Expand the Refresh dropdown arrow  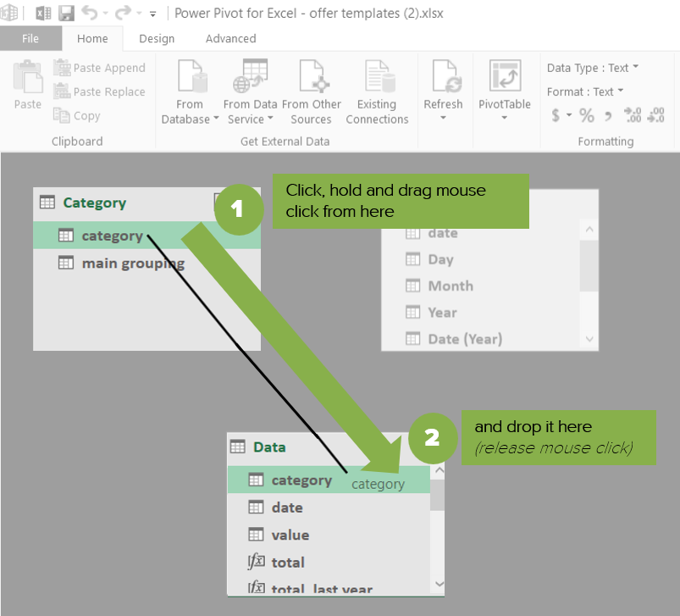point(443,118)
